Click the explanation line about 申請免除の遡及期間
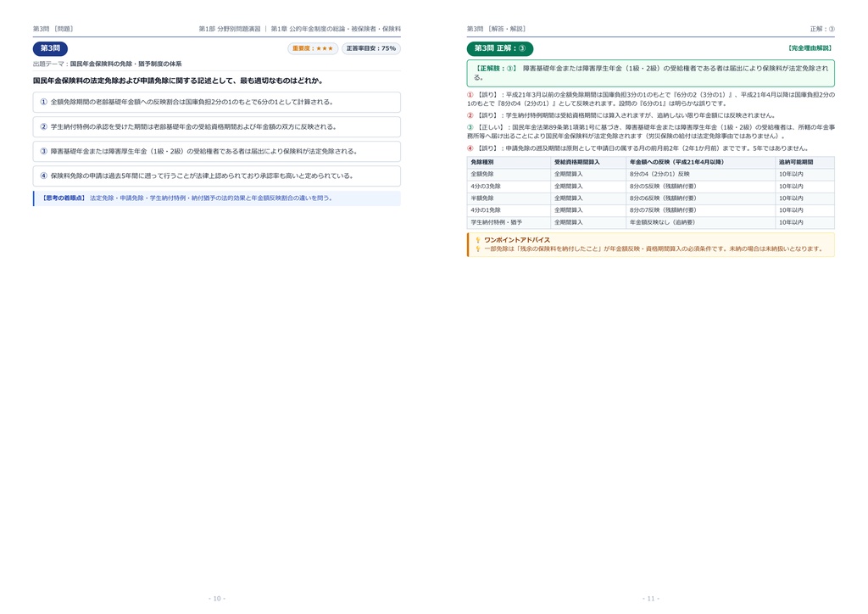The height and width of the screenshot is (614, 868). [637, 148]
